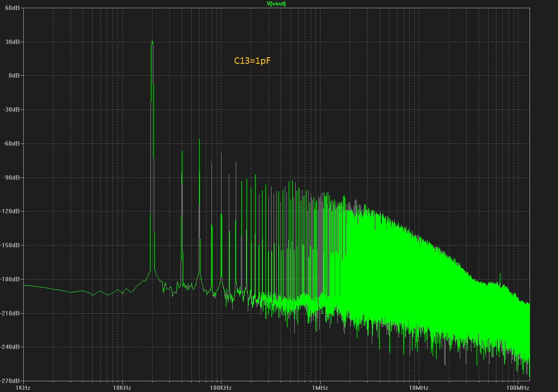Click the -150dB axis label
This screenshot has height=392, width=558.
(x=10, y=245)
